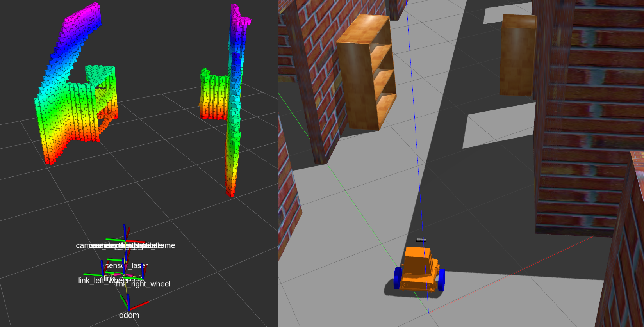Screen dimensions: 644x327
Task: Select the open wooden bookshelf with shelves
Action: 366,72
